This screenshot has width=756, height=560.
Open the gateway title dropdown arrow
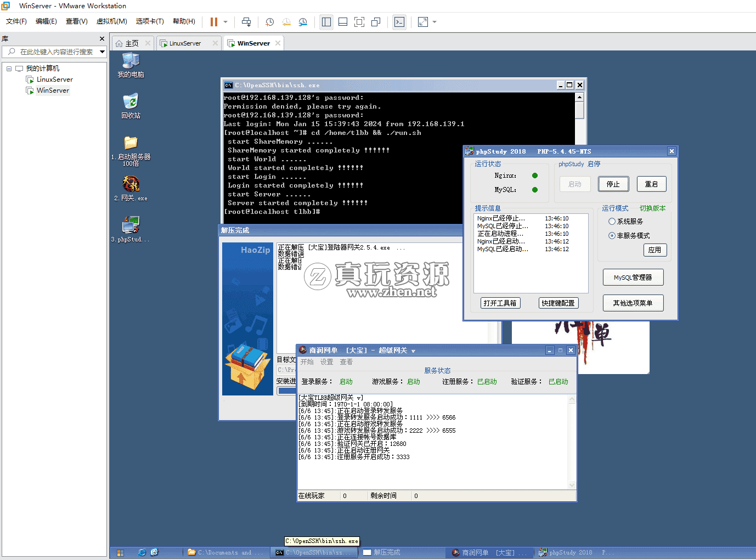pyautogui.click(x=413, y=351)
